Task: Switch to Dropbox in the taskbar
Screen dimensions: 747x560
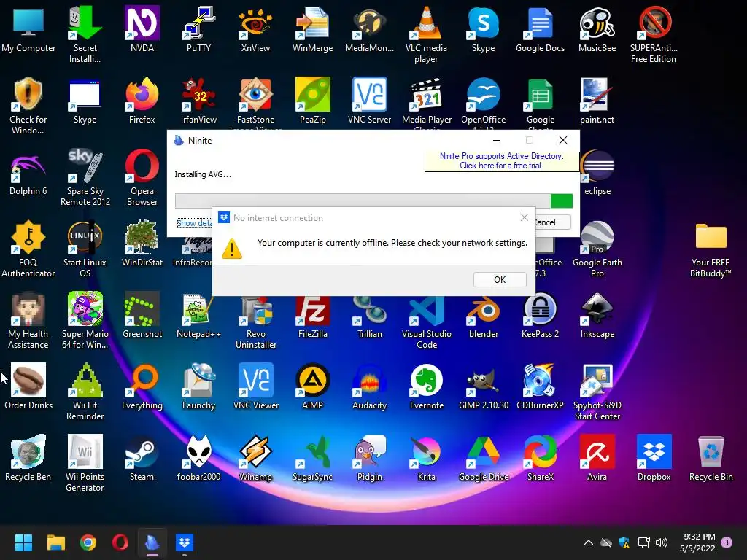Action: pos(185,542)
